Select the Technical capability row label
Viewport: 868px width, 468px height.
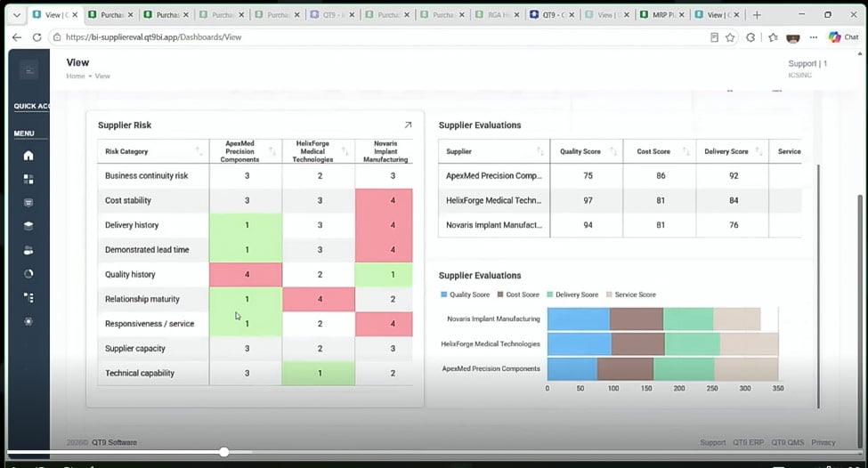click(140, 374)
